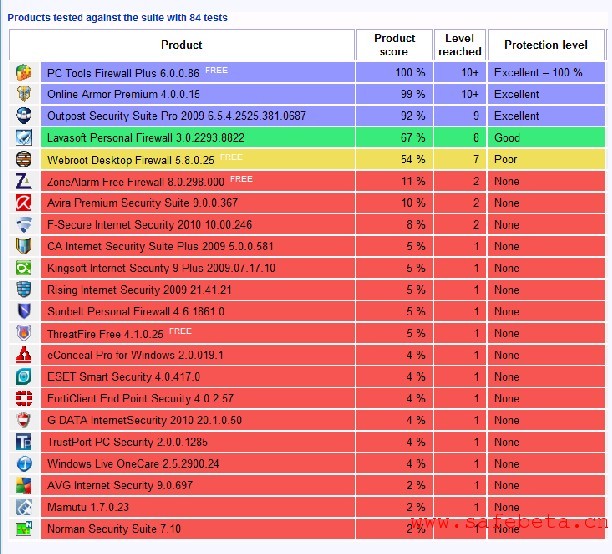Open Webroot Desktop Firewall 5.8.0.25 entry

132,160
